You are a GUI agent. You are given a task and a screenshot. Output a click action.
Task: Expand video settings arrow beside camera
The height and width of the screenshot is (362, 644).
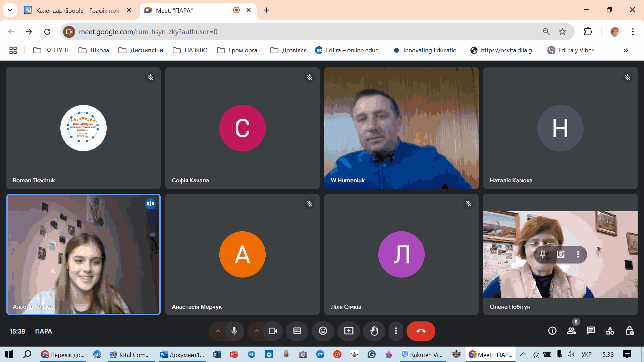[257, 331]
